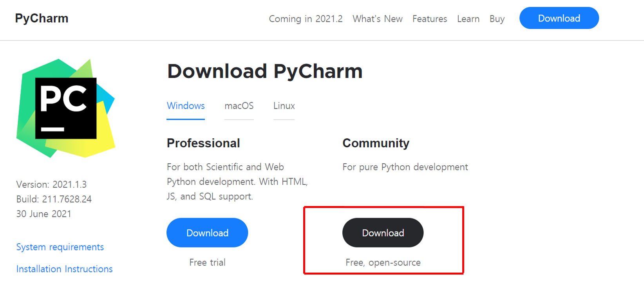Open the Buy page
The width and height of the screenshot is (644, 282).
497,19
